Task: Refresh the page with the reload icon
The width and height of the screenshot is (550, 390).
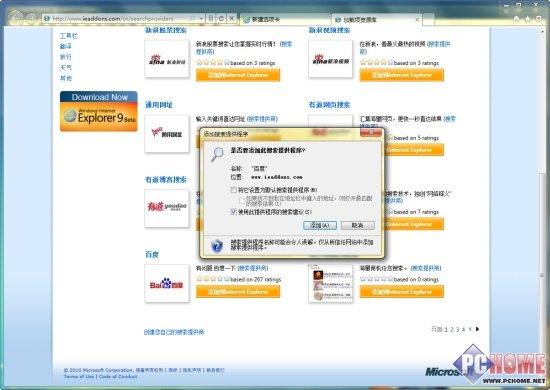Action: [221, 18]
